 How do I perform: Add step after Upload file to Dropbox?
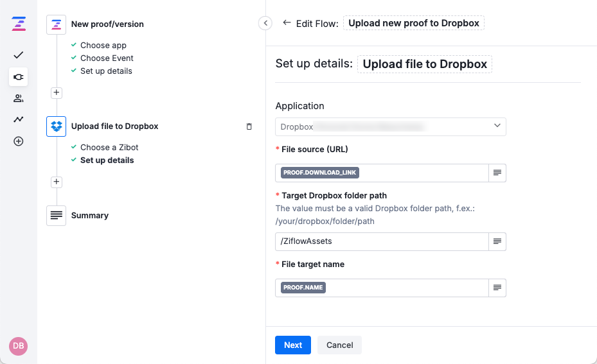(x=57, y=182)
